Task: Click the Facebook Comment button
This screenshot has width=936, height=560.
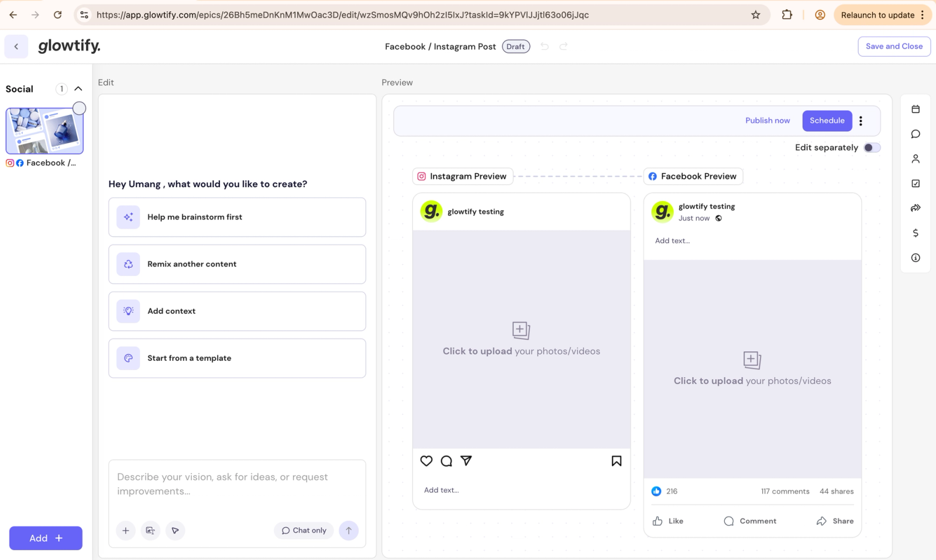Action: (750, 521)
